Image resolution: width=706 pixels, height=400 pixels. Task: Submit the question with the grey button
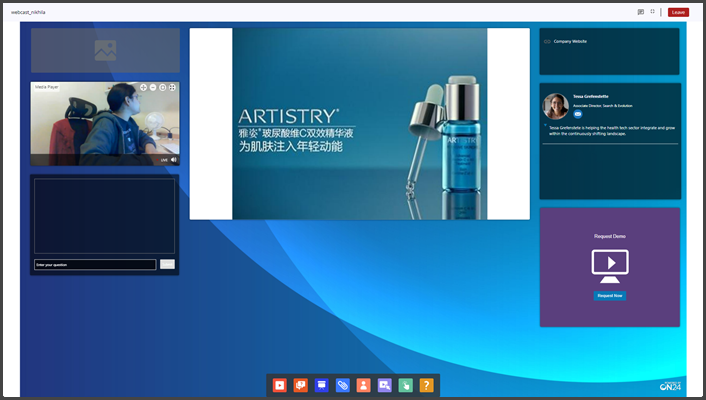[167, 264]
